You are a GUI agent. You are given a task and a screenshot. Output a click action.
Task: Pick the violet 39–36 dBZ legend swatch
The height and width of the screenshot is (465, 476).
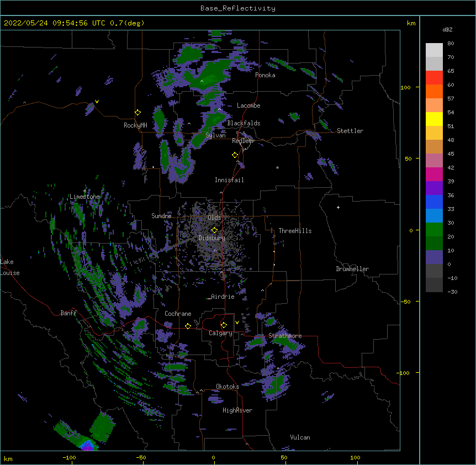(x=434, y=188)
